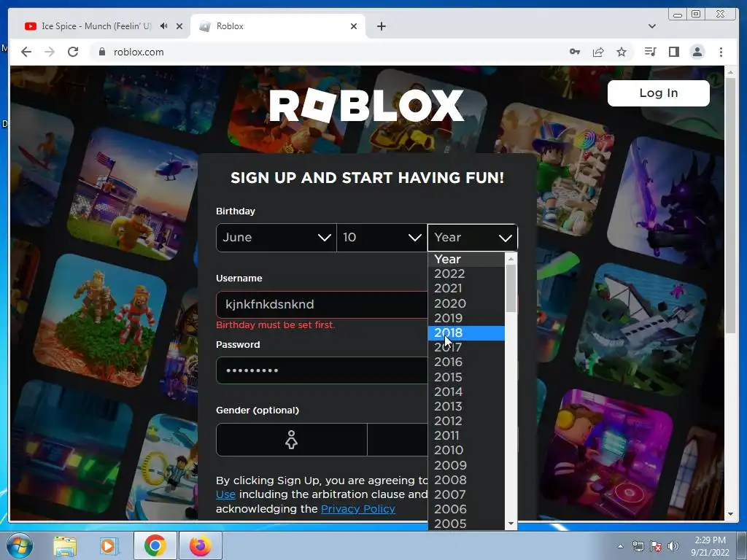Pick 2013 as birth year
This screenshot has height=560, width=747.
[466, 406]
